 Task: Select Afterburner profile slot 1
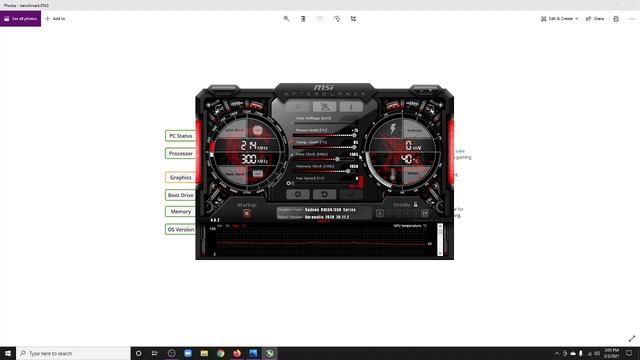(x=380, y=213)
